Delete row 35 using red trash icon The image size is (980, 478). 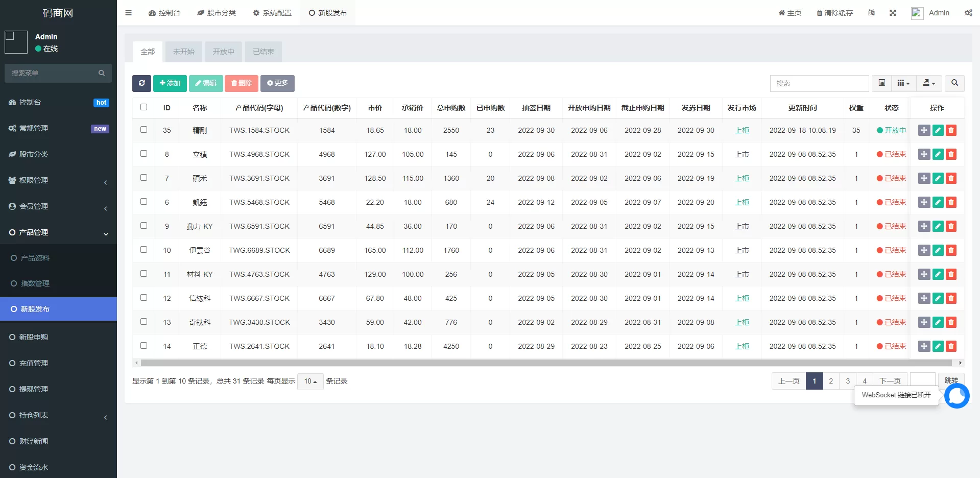point(951,130)
